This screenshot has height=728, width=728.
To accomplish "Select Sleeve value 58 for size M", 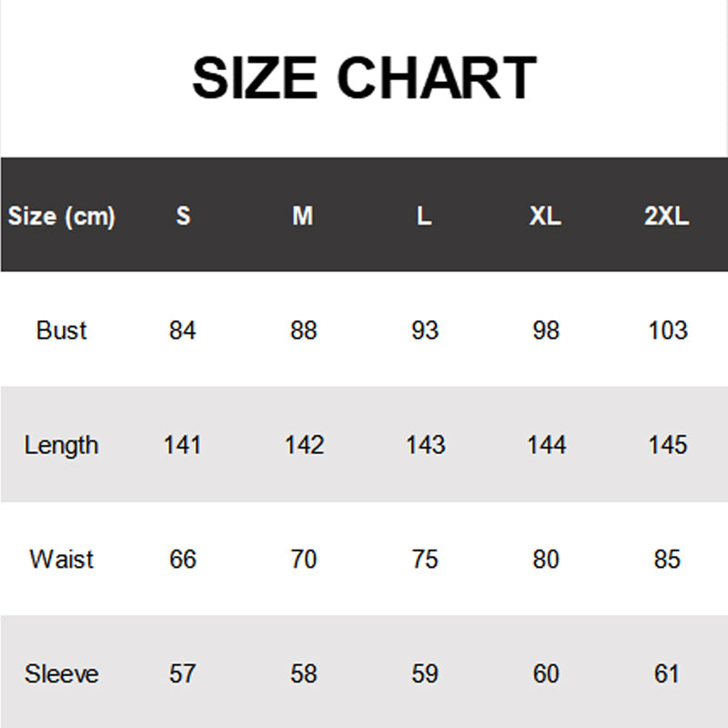I will pos(303,673).
